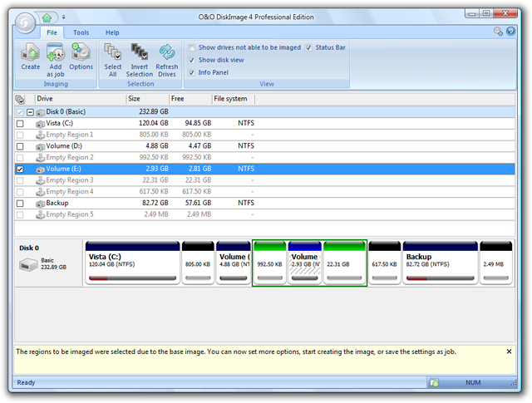Image resolution: width=532 pixels, height=403 pixels.
Task: Select the Volume 2.93 GB partition block
Action: 305,263
